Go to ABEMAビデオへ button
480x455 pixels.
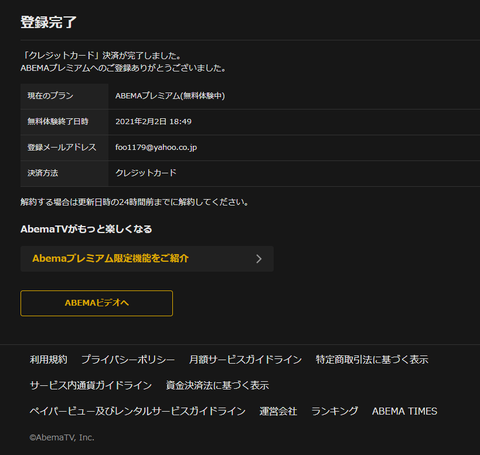[x=96, y=303]
